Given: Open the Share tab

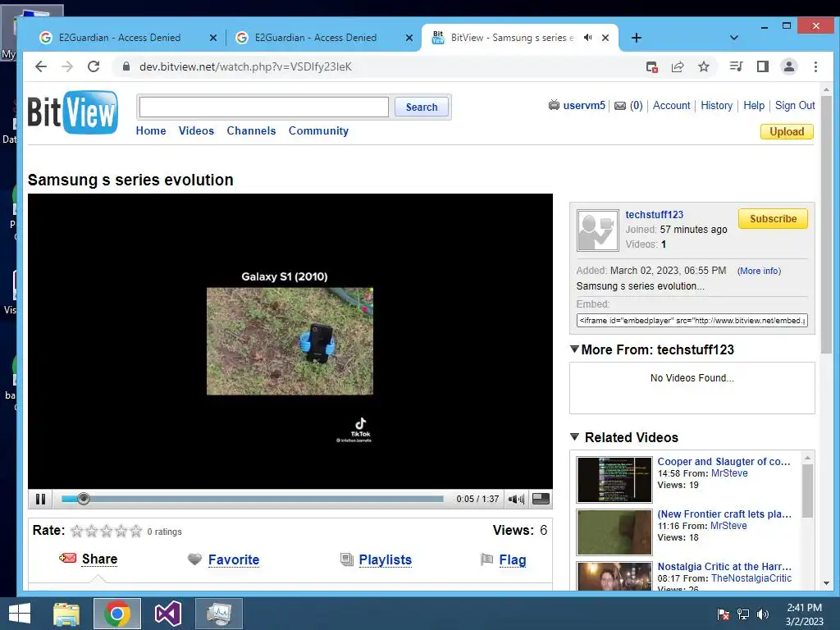Looking at the screenshot, I should [99, 559].
